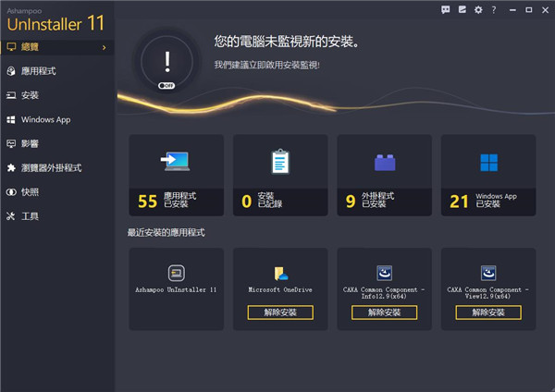
Task: Click the Windows logo sidebar icon
Action: pyautogui.click(x=11, y=119)
